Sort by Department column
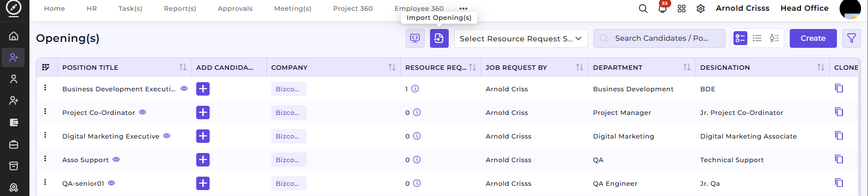This screenshot has height=196, width=868. coord(687,67)
